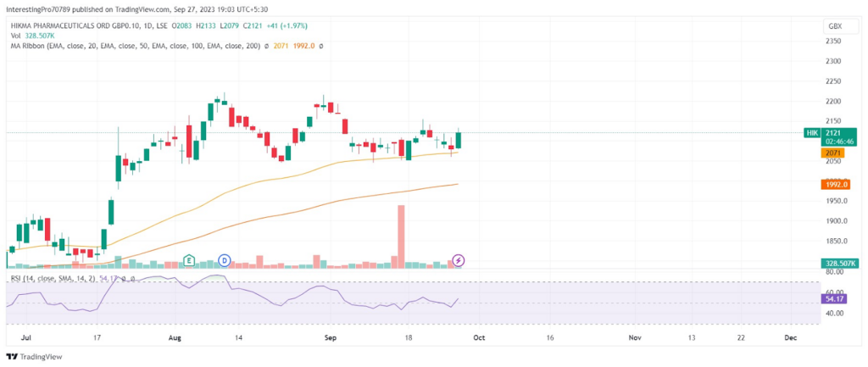The width and height of the screenshot is (868, 367).
Task: Click the 328.507K value beside Vol
Action: 39,36
